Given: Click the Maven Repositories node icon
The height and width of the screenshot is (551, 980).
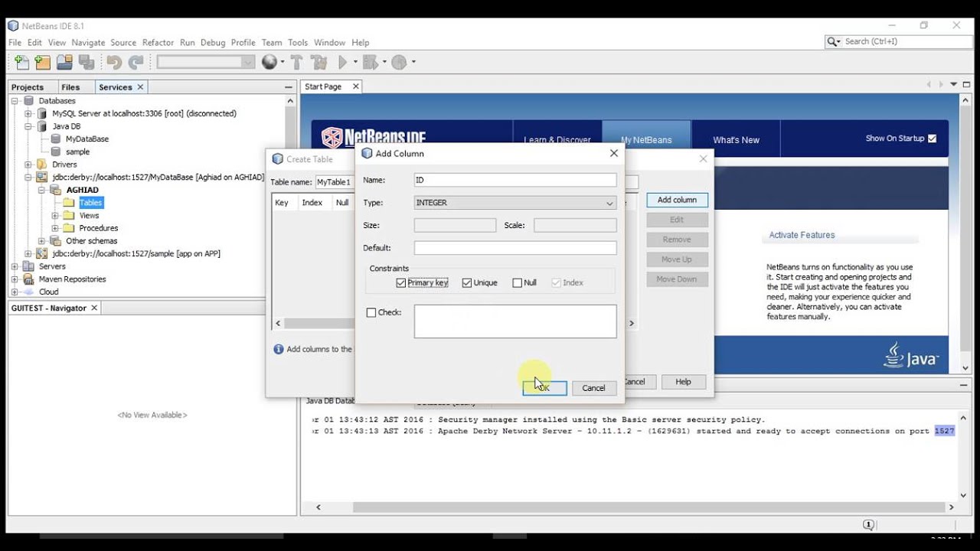Looking at the screenshot, I should coord(29,279).
